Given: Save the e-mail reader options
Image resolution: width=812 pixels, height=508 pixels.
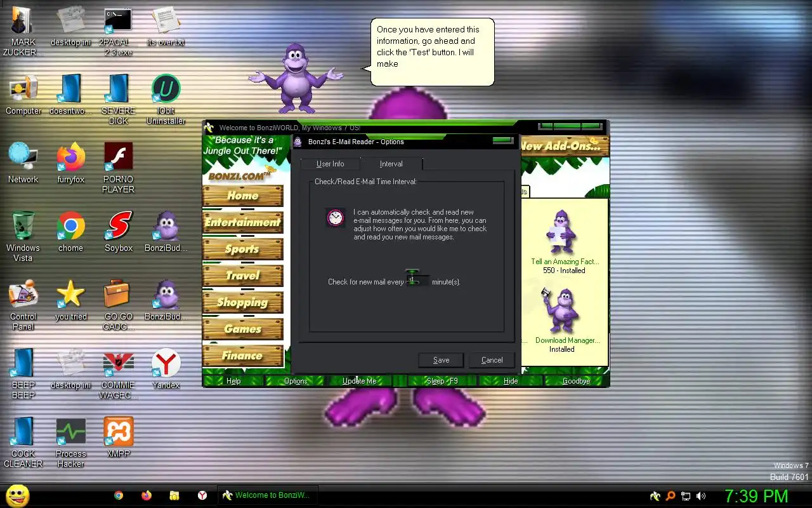Looking at the screenshot, I should click(441, 360).
